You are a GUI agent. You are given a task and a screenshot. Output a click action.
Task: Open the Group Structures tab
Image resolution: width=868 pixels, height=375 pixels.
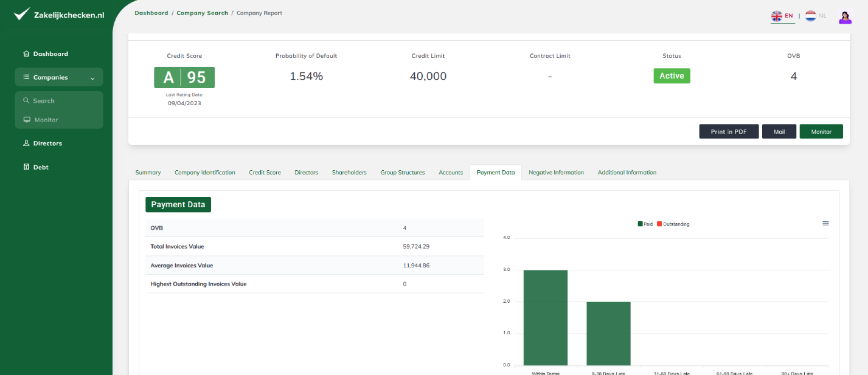(x=403, y=173)
